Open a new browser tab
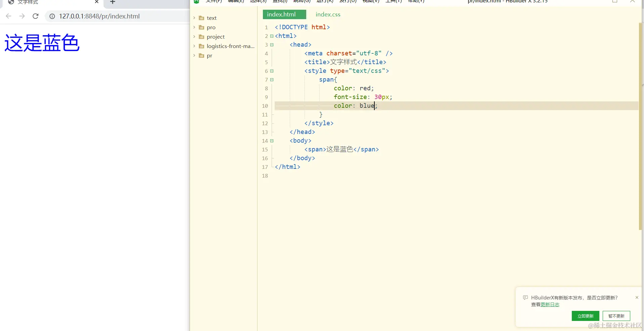This screenshot has height=331, width=644. click(113, 2)
